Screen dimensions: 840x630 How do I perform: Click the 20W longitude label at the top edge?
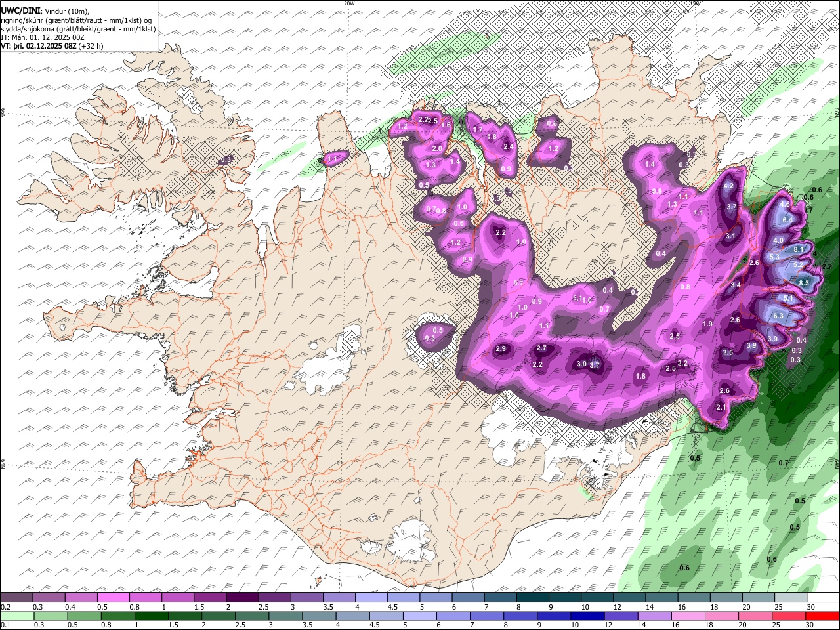coord(349,3)
